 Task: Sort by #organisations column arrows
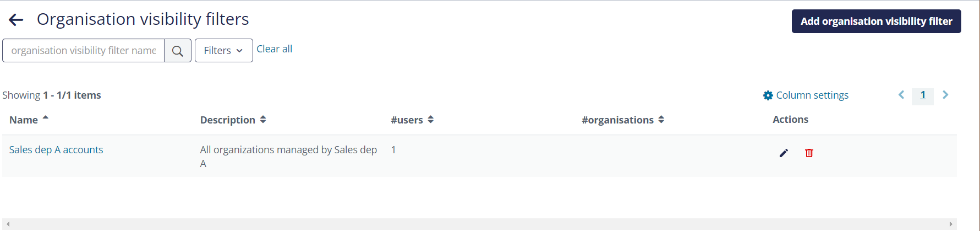661,120
